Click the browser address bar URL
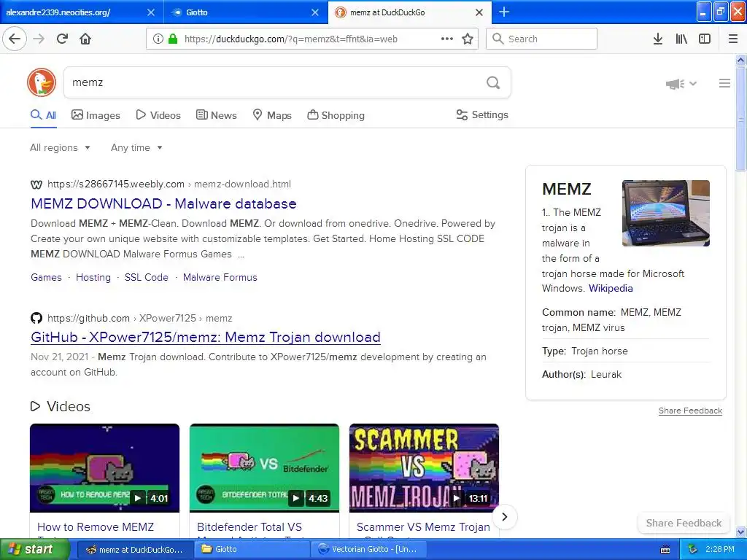This screenshot has height=560, width=747. 290,39
